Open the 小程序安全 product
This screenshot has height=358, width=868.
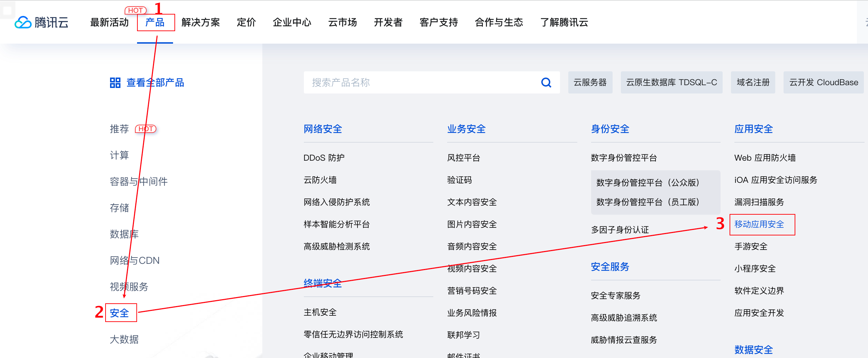(x=755, y=269)
